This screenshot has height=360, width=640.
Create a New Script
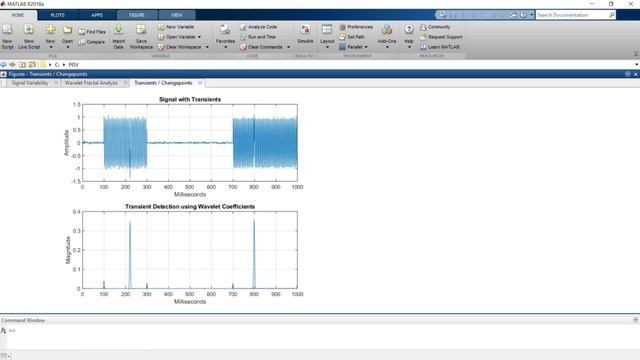pos(7,36)
